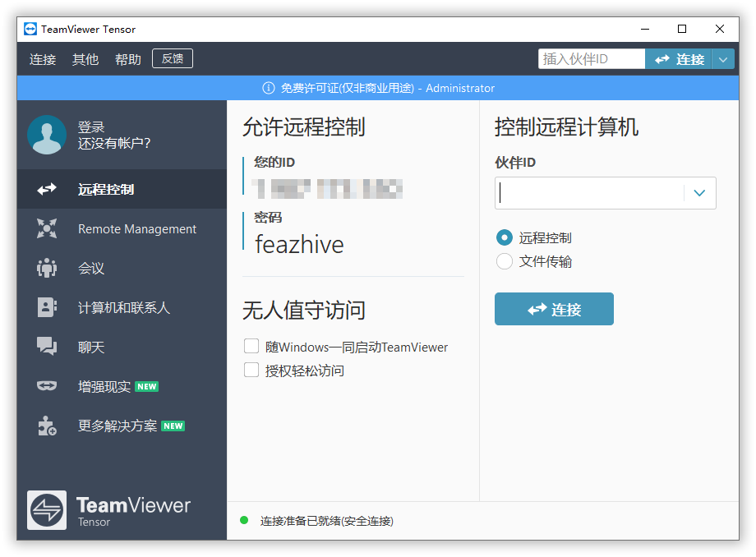Enable 随Windows一同启动TeamViewer checkbox
The image size is (756, 557).
tap(251, 347)
